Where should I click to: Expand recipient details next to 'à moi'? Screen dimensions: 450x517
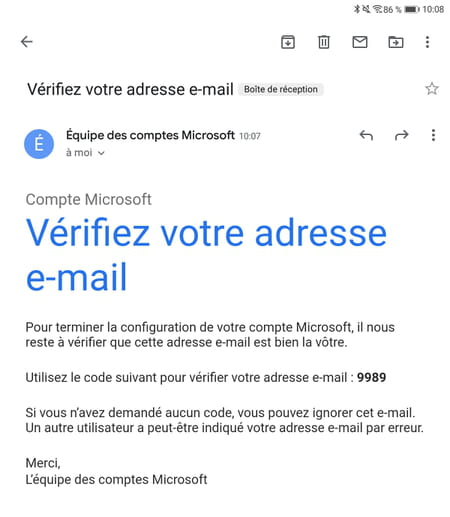click(x=101, y=153)
